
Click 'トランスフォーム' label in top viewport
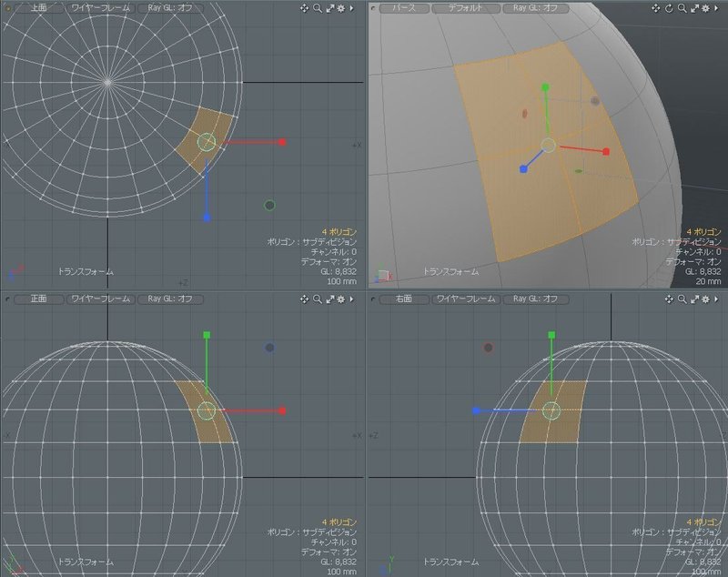pos(86,271)
